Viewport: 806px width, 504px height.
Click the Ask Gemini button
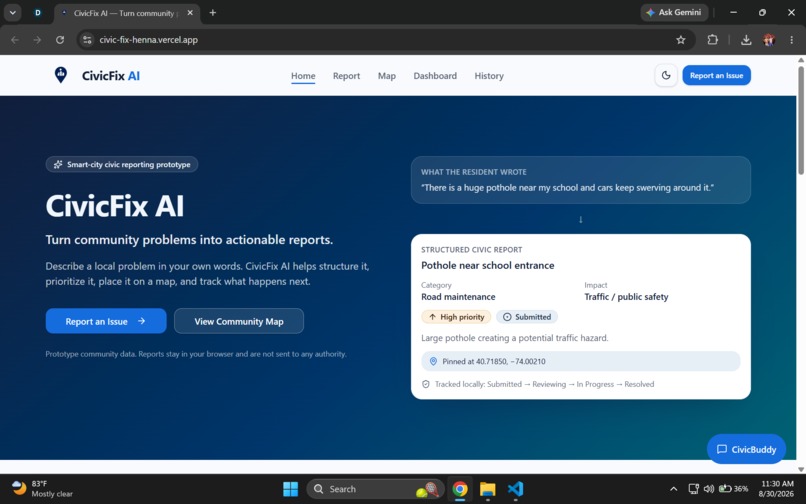tap(674, 12)
